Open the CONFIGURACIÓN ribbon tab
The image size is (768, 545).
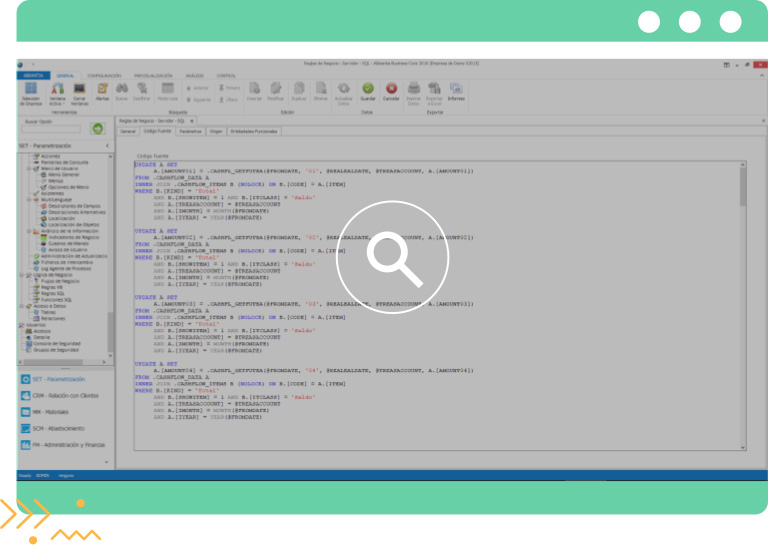click(x=104, y=76)
